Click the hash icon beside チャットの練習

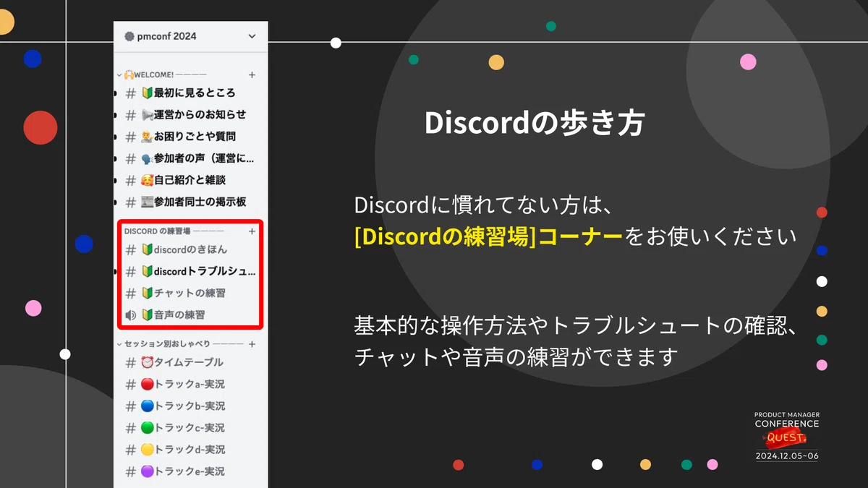131,294
